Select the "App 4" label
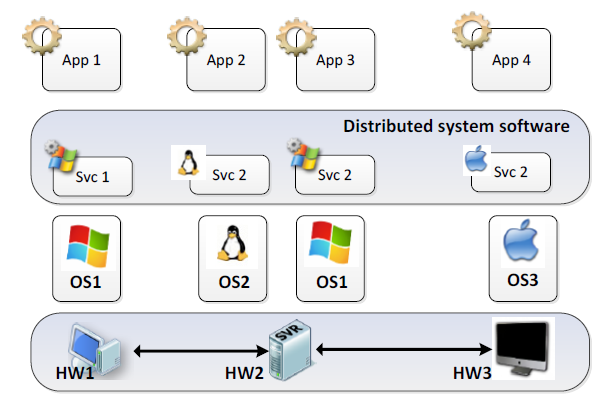Viewport: 616px width, 414px height. pyautogui.click(x=511, y=60)
